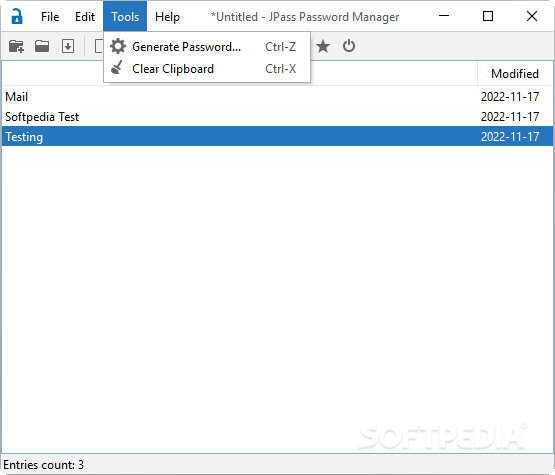The width and height of the screenshot is (555, 475).
Task: Open the File menu
Action: [50, 17]
